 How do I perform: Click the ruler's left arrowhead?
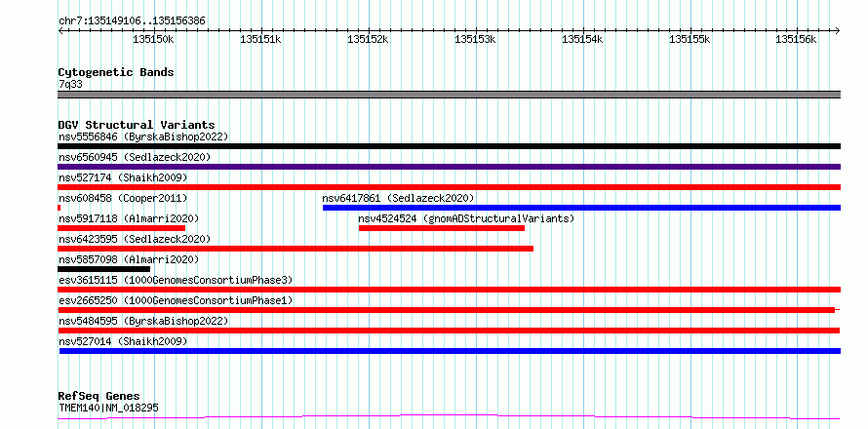click(60, 30)
